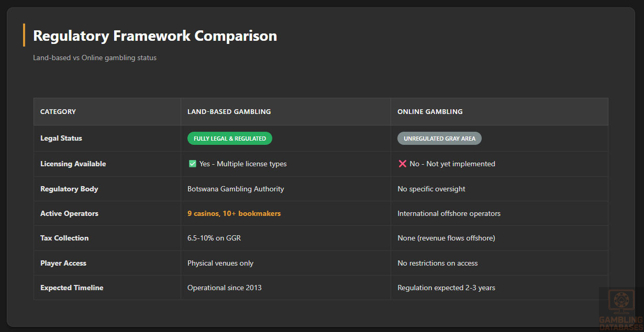Click the Botswana Gambling Authority cell
This screenshot has width=644, height=332.
tap(236, 189)
